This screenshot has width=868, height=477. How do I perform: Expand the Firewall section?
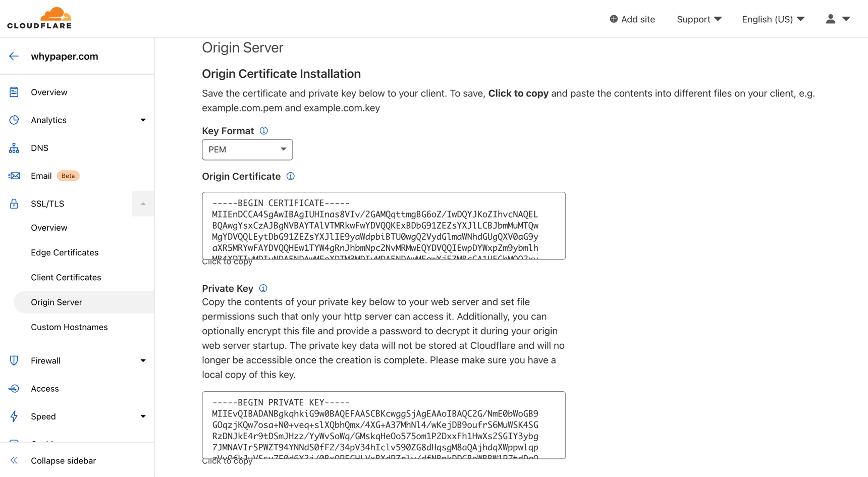[x=143, y=360]
